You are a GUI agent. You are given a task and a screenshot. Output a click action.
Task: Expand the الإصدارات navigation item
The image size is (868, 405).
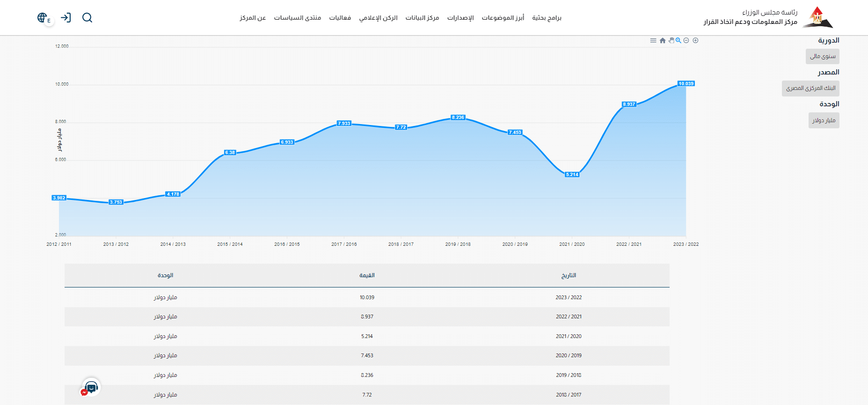(x=460, y=18)
